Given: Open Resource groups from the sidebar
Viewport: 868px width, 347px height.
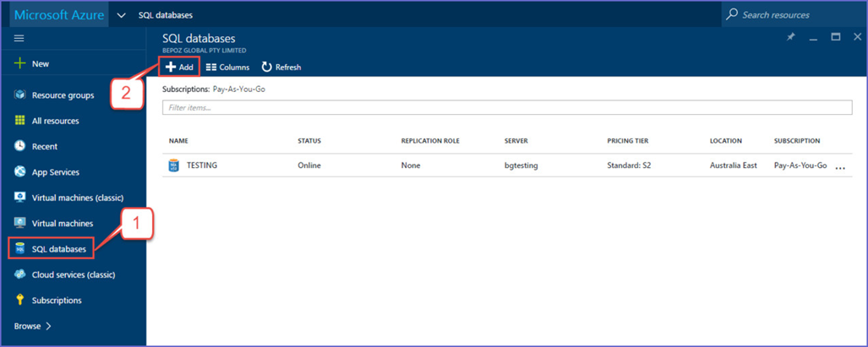Looking at the screenshot, I should click(x=63, y=95).
